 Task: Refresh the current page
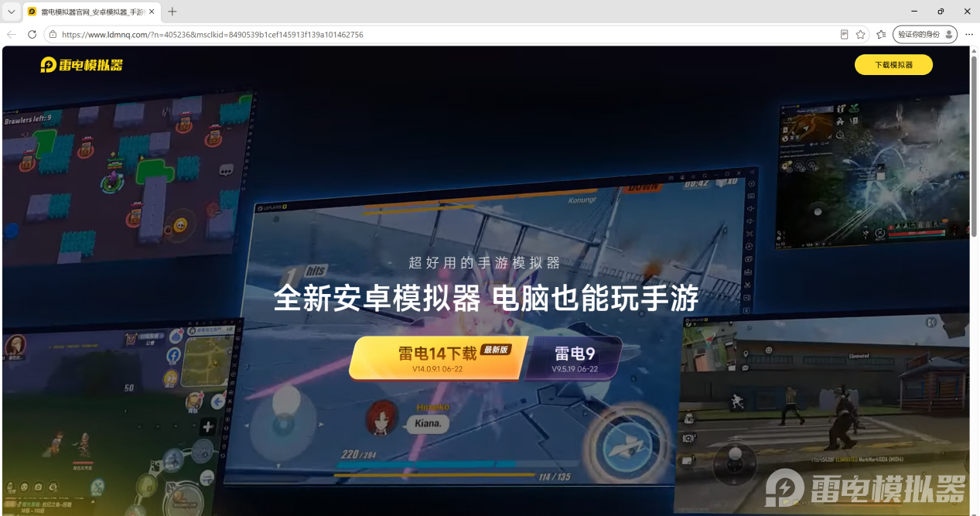point(32,34)
